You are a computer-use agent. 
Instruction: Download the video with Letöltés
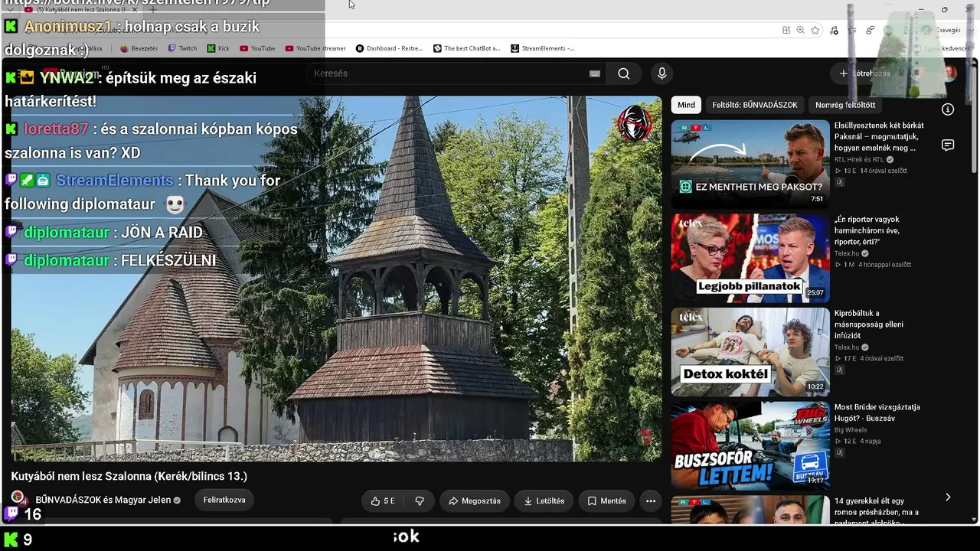[x=544, y=501]
